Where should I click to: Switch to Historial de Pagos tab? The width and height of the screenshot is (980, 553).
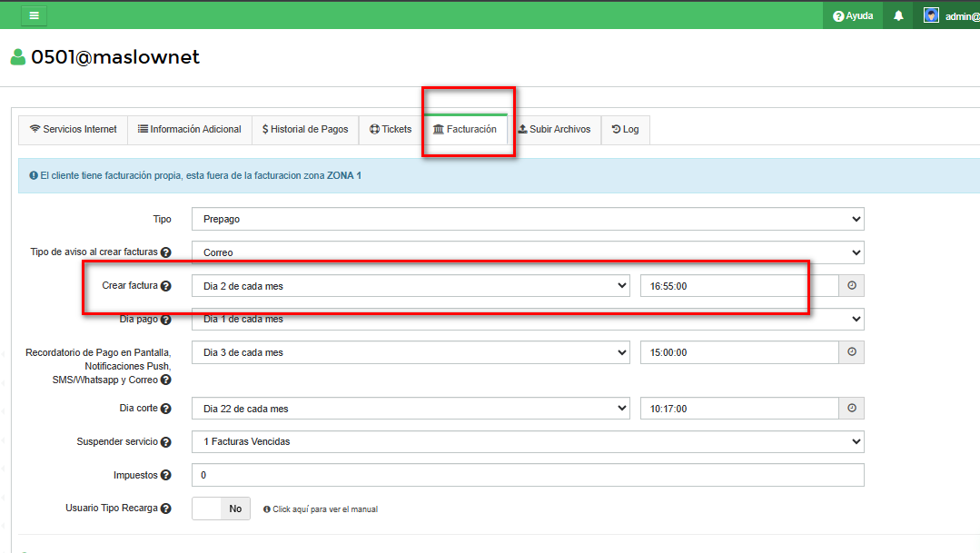coord(305,130)
